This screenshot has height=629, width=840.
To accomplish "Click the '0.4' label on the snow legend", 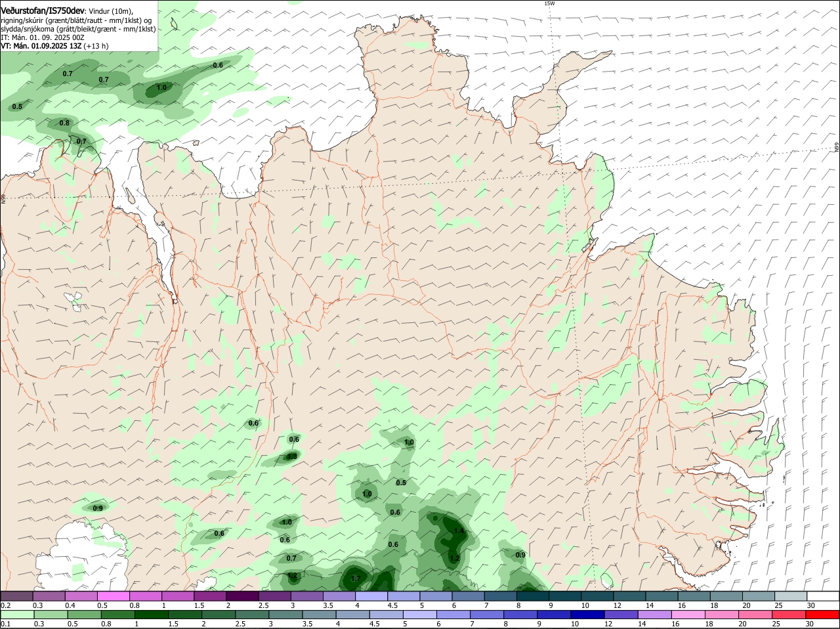I will click(x=70, y=605).
